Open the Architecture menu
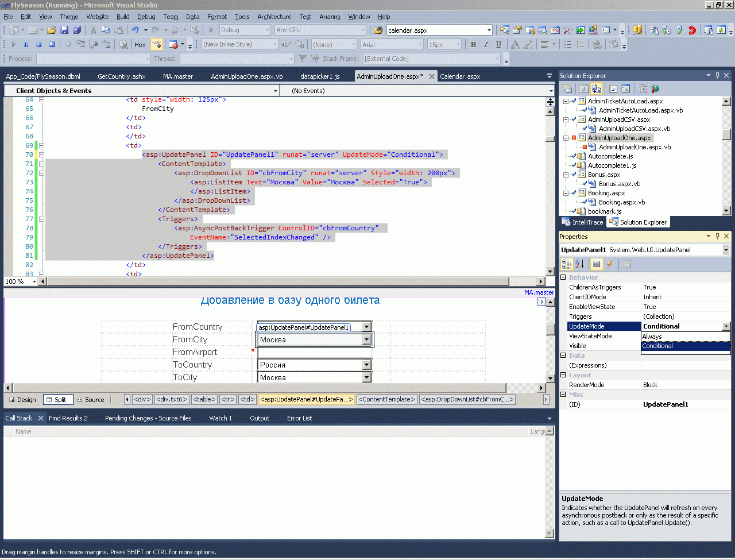 click(x=274, y=17)
